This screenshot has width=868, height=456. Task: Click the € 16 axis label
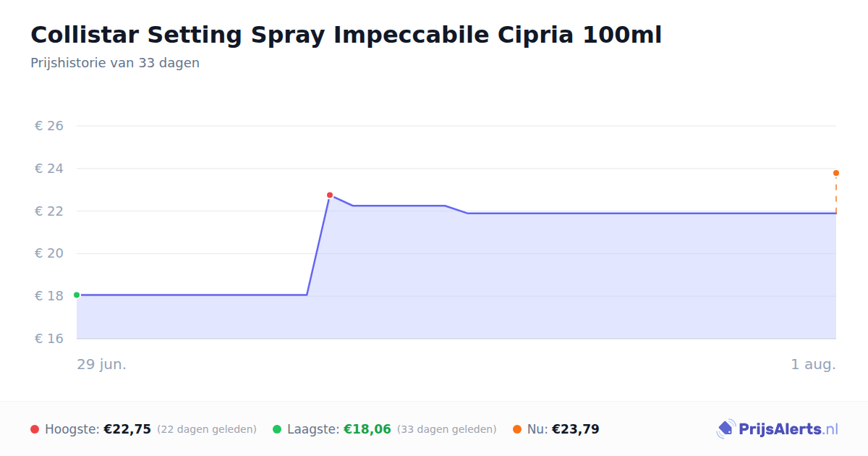[x=49, y=339]
